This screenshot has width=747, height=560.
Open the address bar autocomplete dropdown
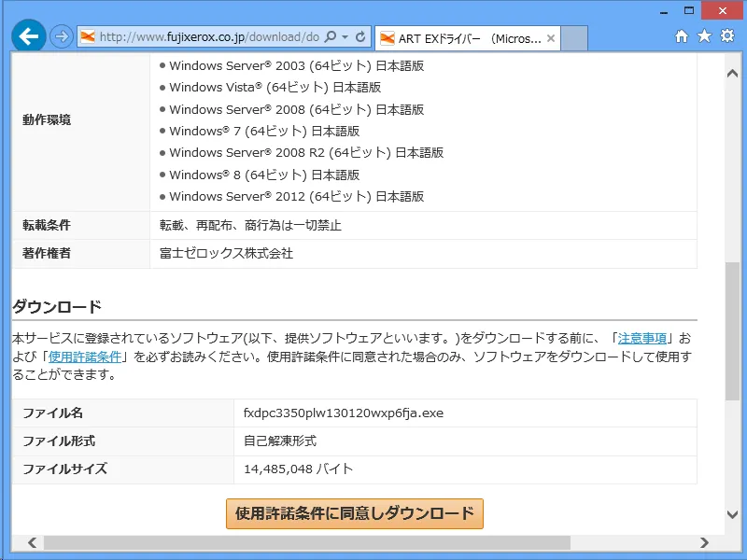(344, 37)
